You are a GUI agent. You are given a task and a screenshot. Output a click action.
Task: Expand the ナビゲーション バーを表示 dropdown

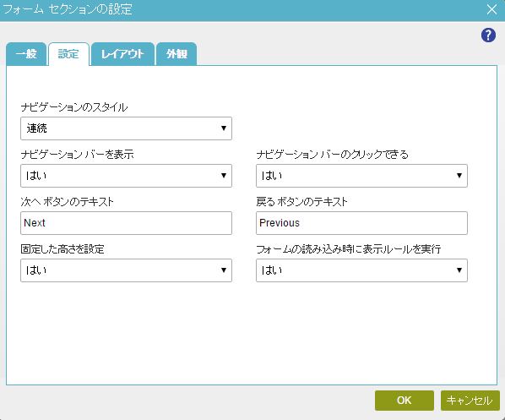[127, 176]
